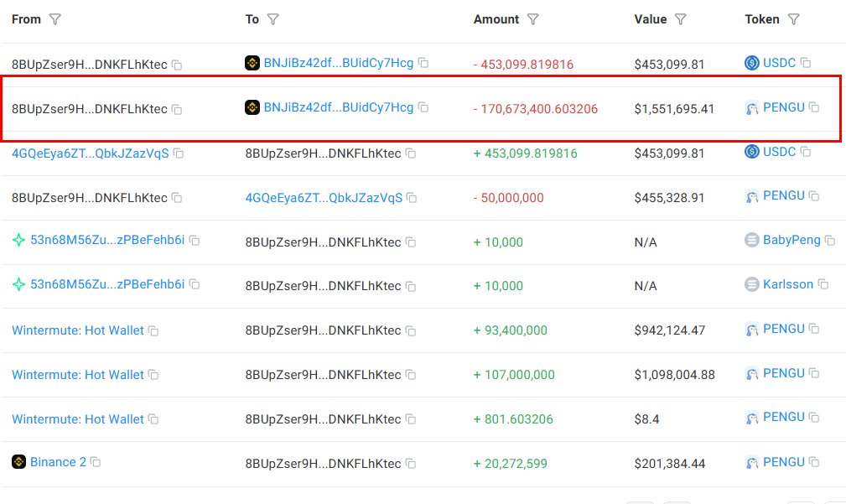
Task: Open the Amount column filter
Action: 532,19
